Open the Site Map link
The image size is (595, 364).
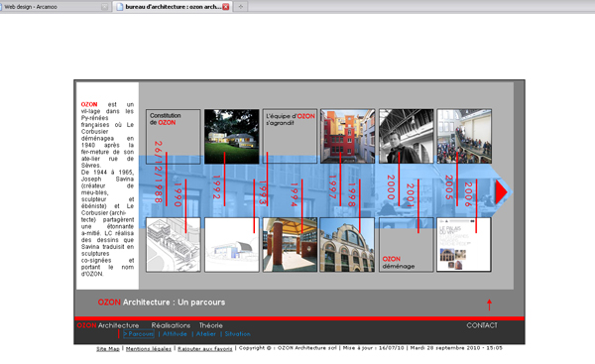(x=108, y=348)
